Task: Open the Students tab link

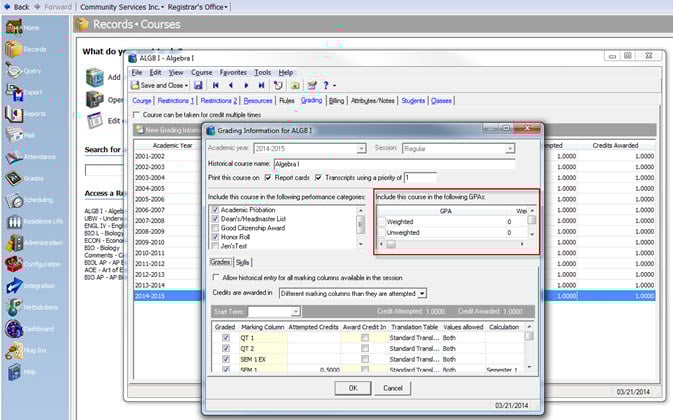Action: click(413, 100)
